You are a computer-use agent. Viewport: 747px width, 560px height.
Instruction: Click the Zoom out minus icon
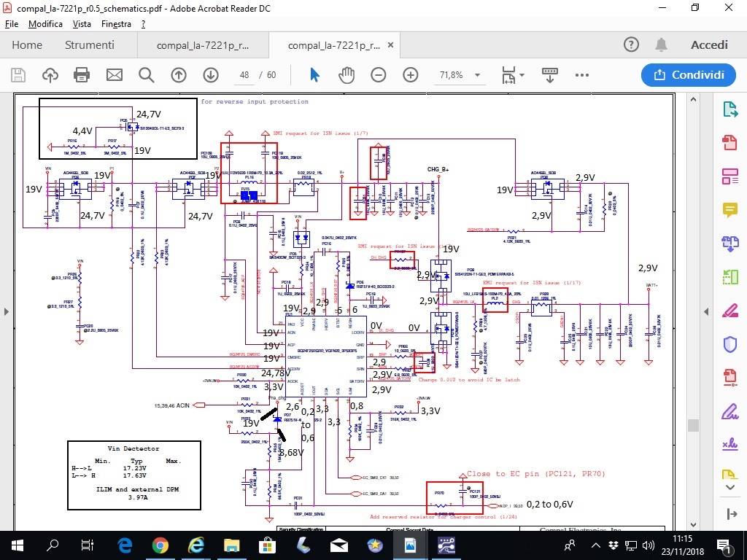(x=378, y=75)
